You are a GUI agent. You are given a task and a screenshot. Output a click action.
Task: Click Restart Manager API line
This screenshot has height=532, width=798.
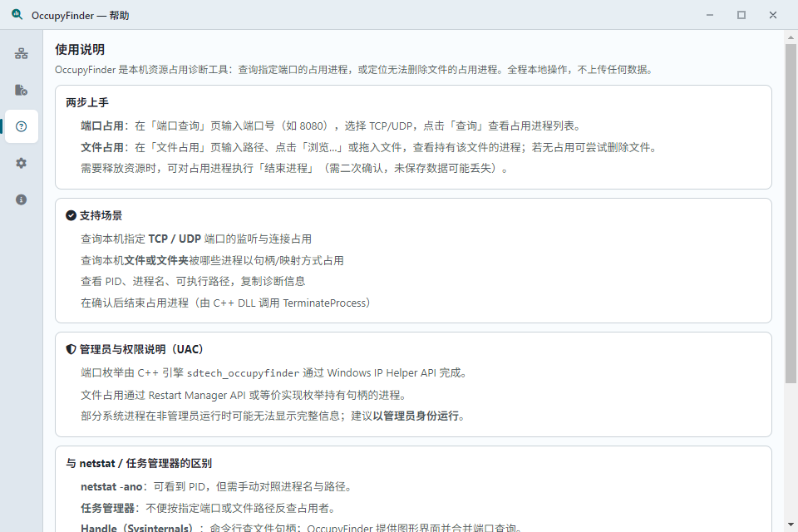tap(244, 395)
